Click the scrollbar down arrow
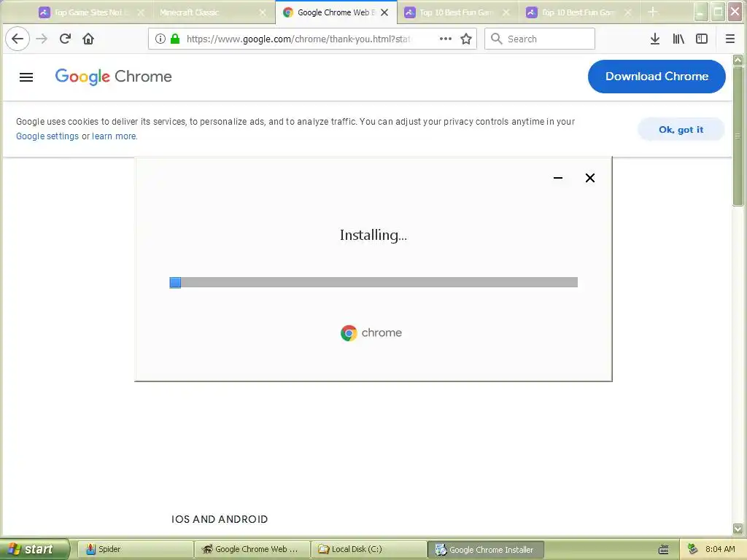 tap(738, 529)
